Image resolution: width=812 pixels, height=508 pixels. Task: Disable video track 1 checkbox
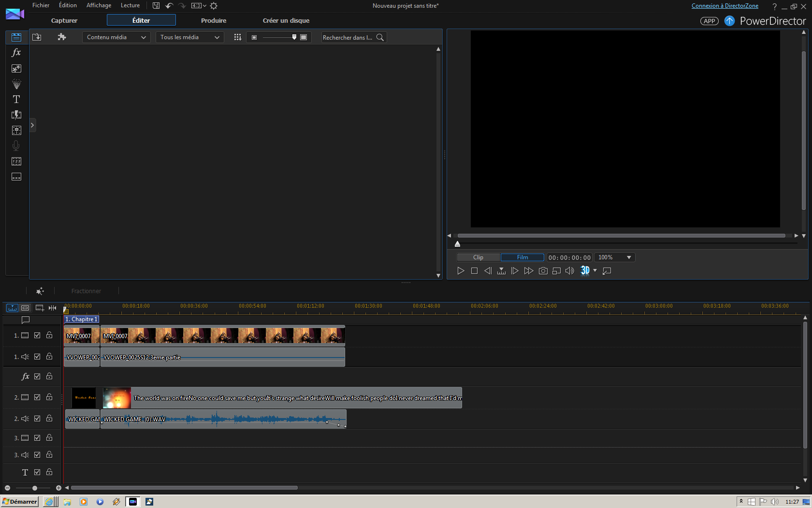(x=37, y=335)
